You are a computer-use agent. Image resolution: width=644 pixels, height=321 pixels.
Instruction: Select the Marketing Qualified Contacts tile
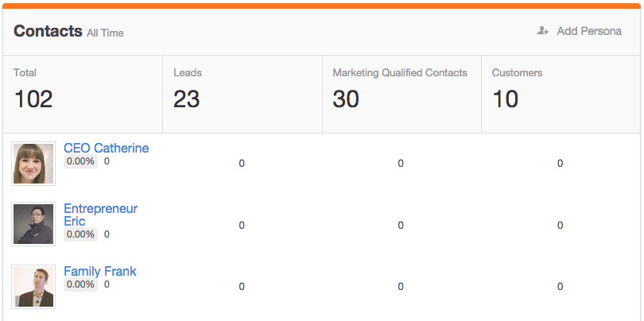click(402, 94)
